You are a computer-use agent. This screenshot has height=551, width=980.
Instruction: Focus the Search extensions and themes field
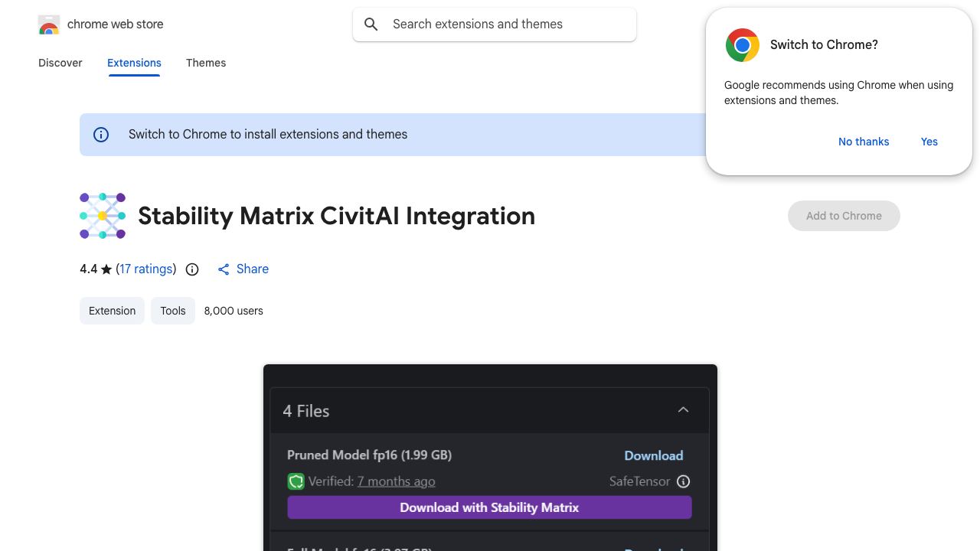coord(495,24)
